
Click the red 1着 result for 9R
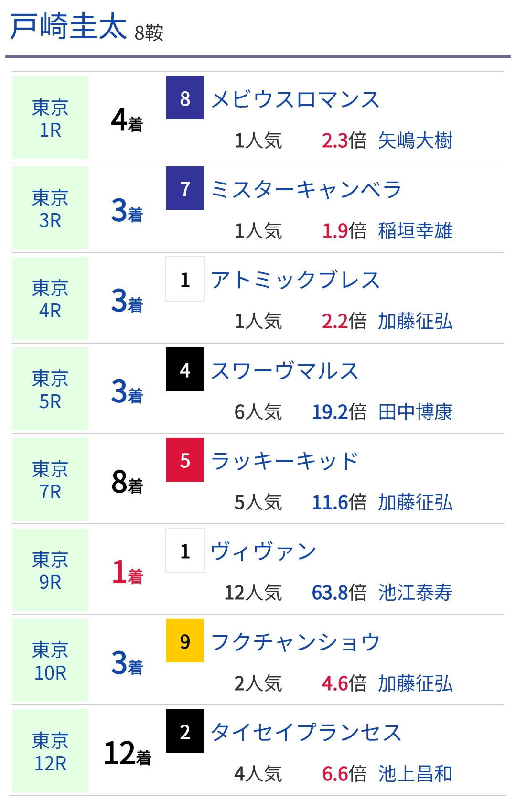127,572
